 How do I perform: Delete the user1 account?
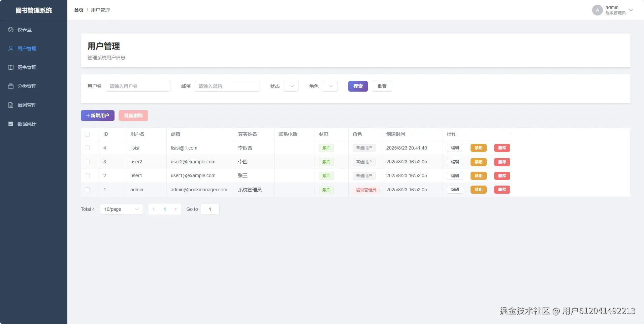(x=502, y=176)
